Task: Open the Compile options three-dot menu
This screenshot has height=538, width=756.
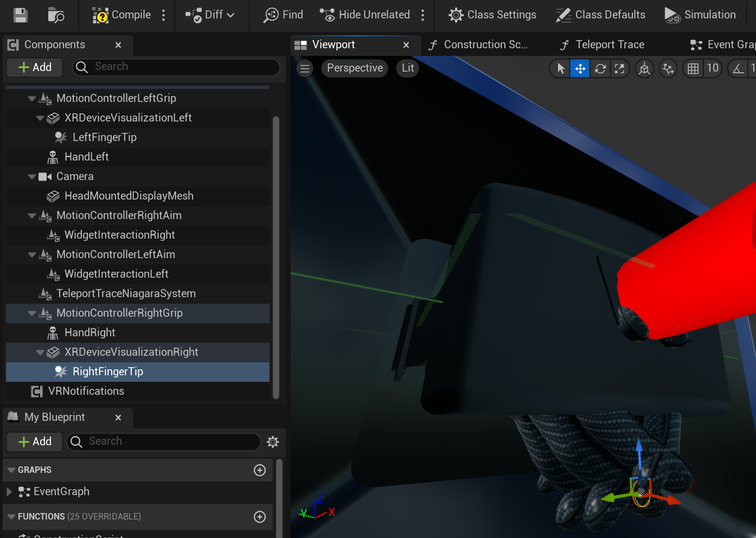Action: [163, 15]
